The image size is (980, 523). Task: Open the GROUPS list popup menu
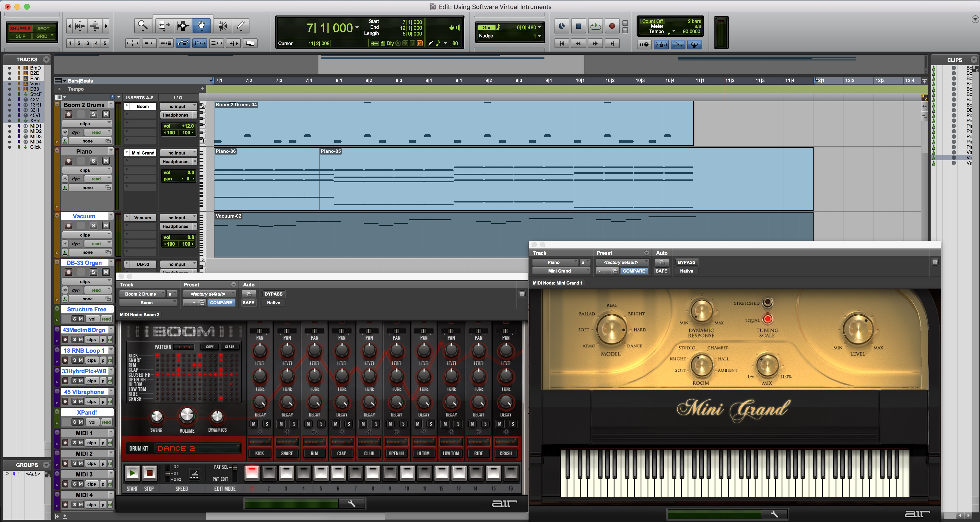click(47, 465)
